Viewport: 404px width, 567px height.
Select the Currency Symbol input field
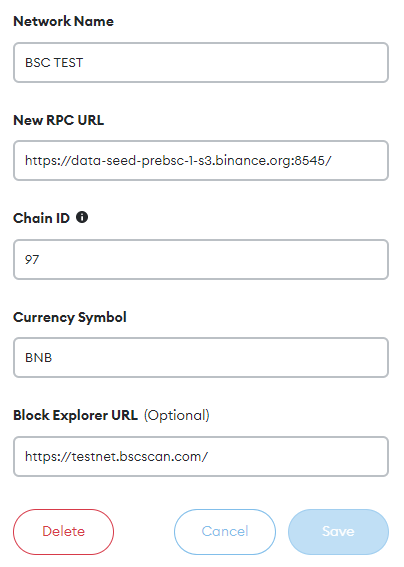pos(201,358)
